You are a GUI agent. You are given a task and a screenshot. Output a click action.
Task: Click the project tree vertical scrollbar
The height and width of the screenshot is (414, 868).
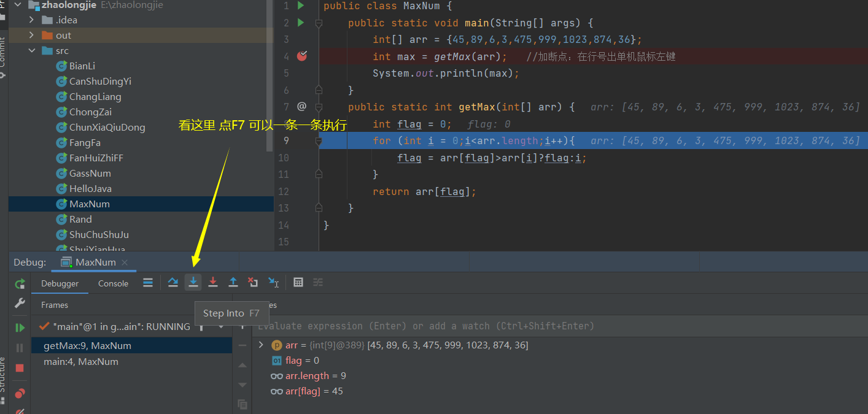tap(270, 77)
